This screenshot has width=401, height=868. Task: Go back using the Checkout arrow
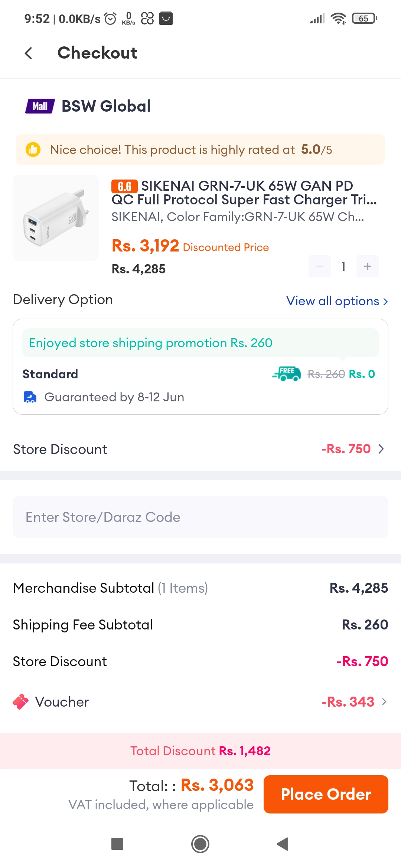click(x=29, y=53)
